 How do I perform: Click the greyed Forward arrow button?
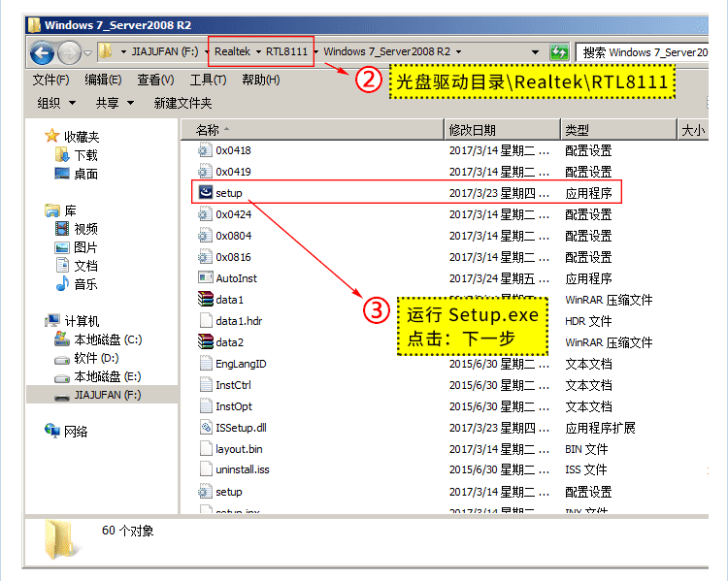(x=69, y=52)
